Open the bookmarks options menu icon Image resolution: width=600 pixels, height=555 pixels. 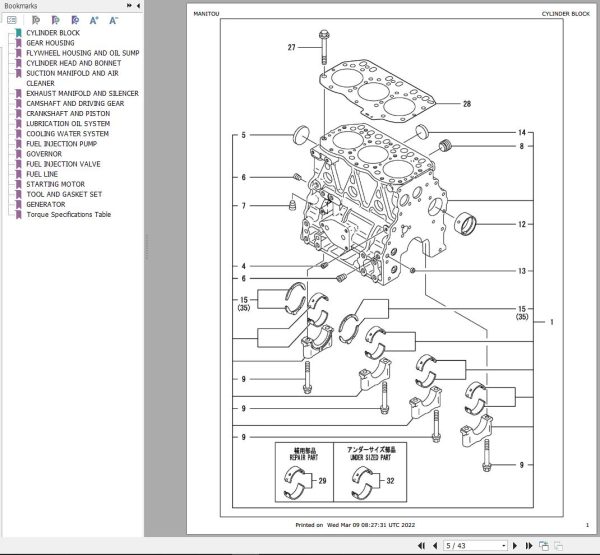pyautogui.click(x=12, y=20)
